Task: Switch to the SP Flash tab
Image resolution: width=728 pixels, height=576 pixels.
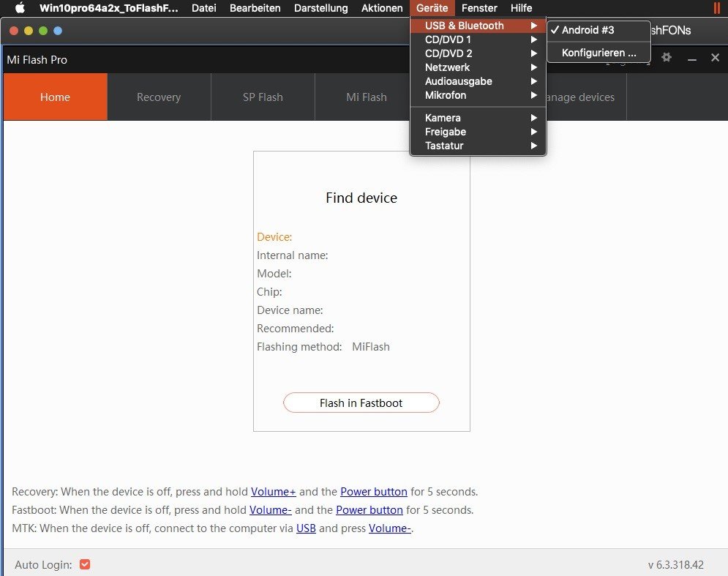Action: pyautogui.click(x=263, y=97)
